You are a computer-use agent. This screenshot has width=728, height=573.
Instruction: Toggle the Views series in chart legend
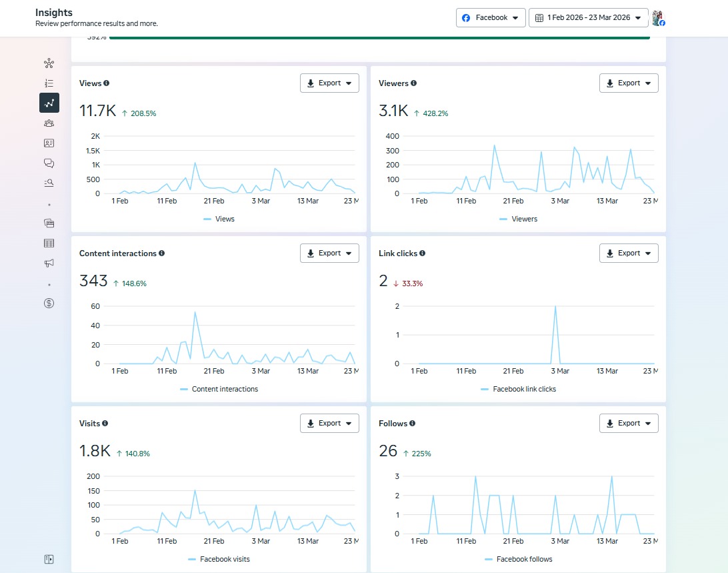click(x=219, y=219)
